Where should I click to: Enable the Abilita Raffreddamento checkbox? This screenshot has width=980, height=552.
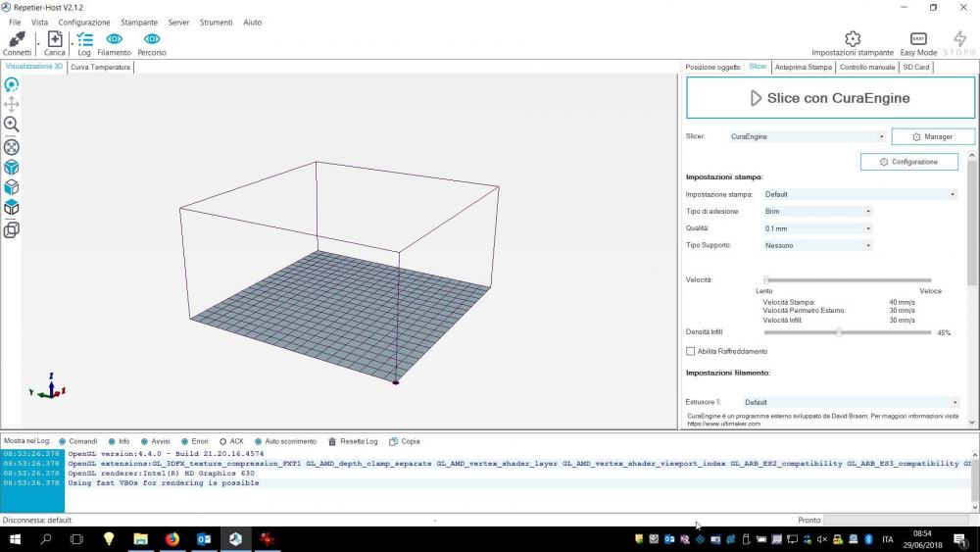click(691, 351)
